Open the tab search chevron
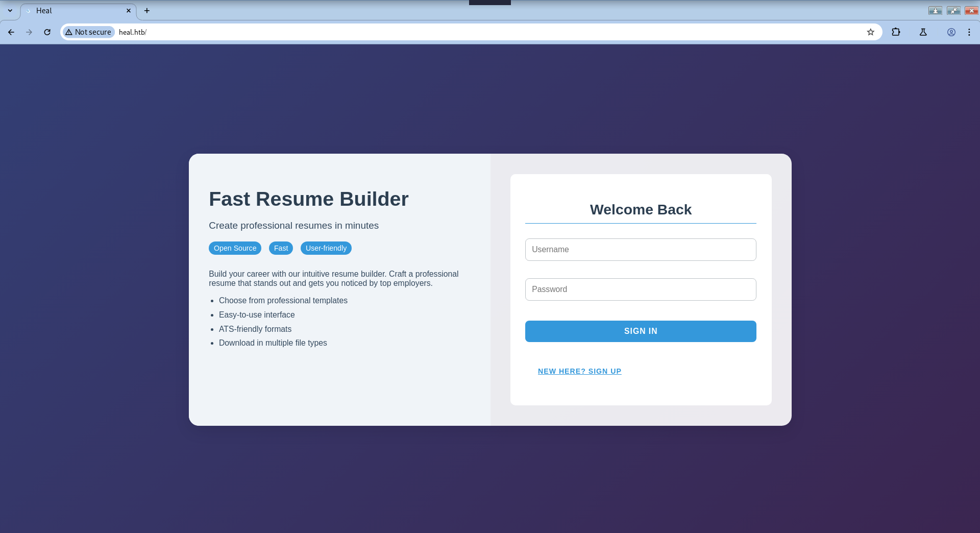The width and height of the screenshot is (980, 533). [x=10, y=10]
